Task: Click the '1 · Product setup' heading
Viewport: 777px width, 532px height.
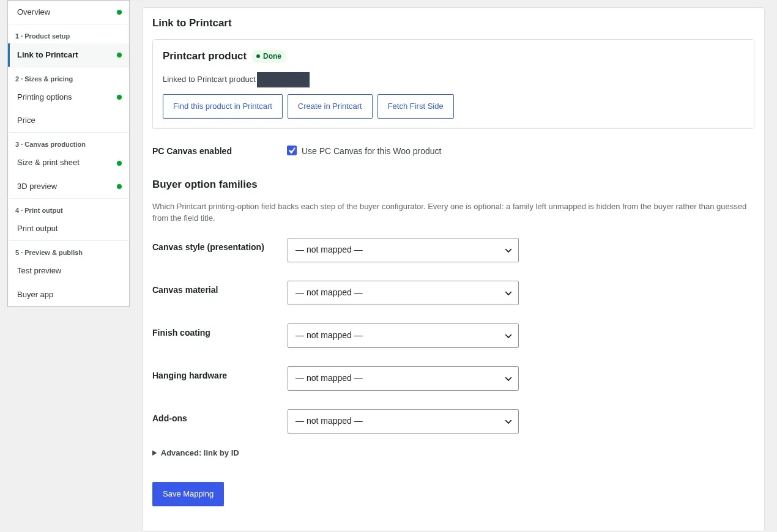Action: (x=43, y=36)
